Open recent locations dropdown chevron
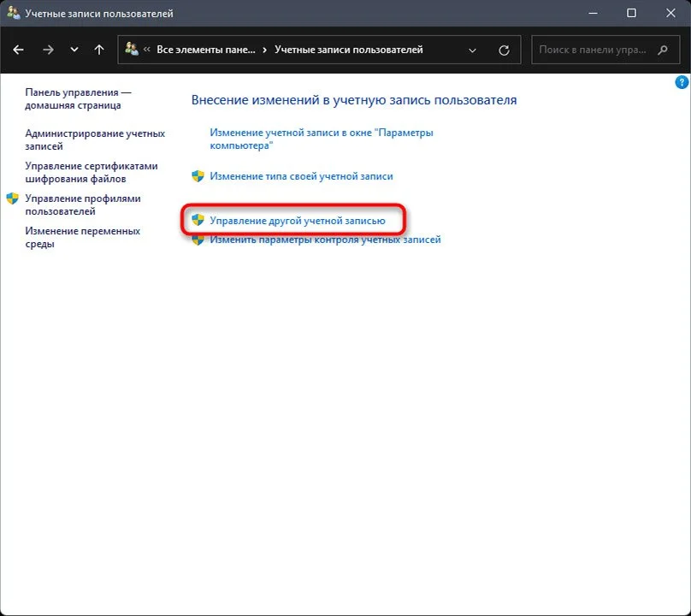Screen dimensions: 691x616 (74, 50)
